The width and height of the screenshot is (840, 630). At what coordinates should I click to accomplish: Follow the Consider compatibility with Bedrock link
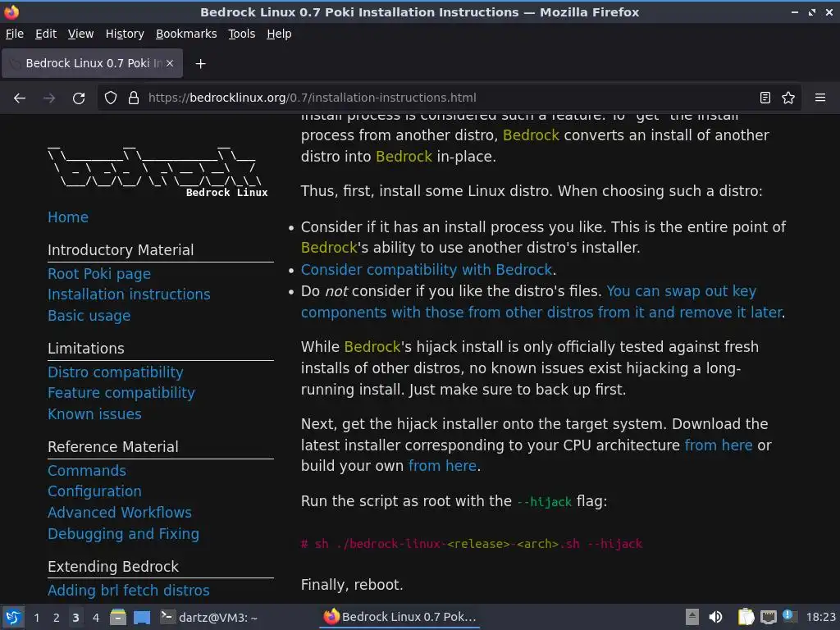(x=427, y=270)
